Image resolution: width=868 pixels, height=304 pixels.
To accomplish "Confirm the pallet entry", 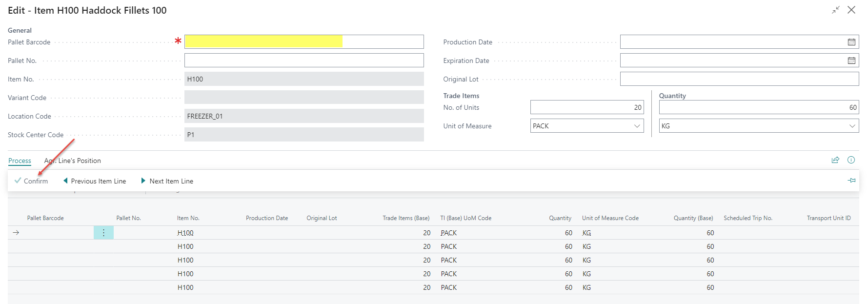I will [x=32, y=181].
